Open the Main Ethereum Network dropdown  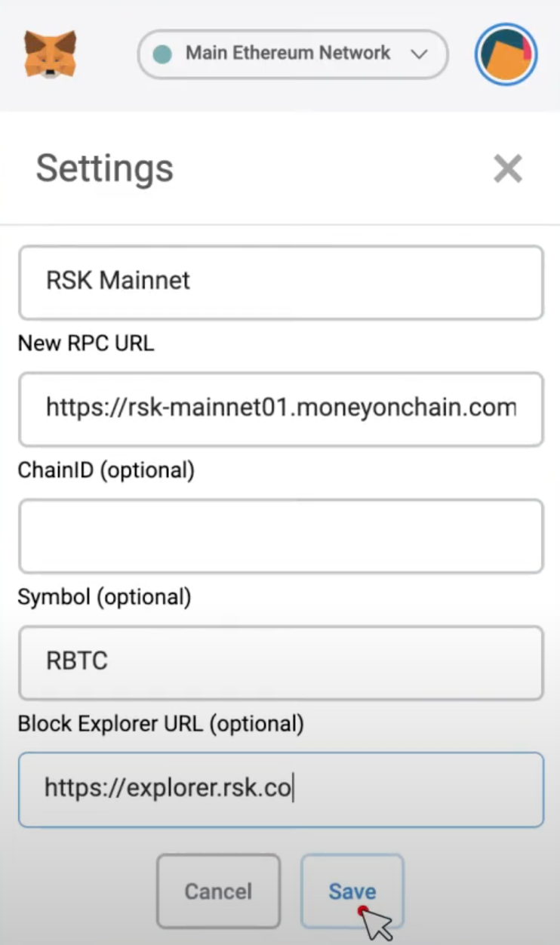[x=293, y=54]
